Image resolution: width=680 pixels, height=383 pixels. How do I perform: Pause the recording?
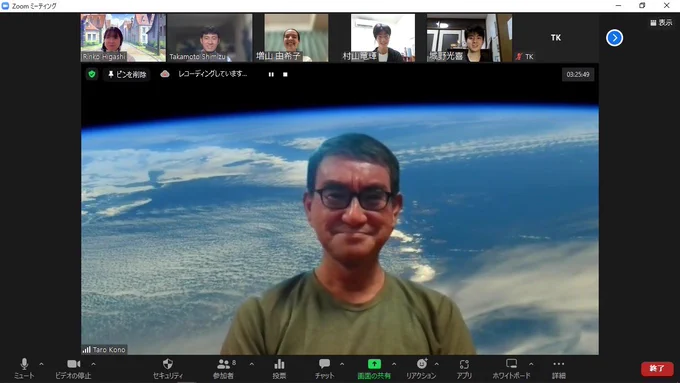click(271, 75)
